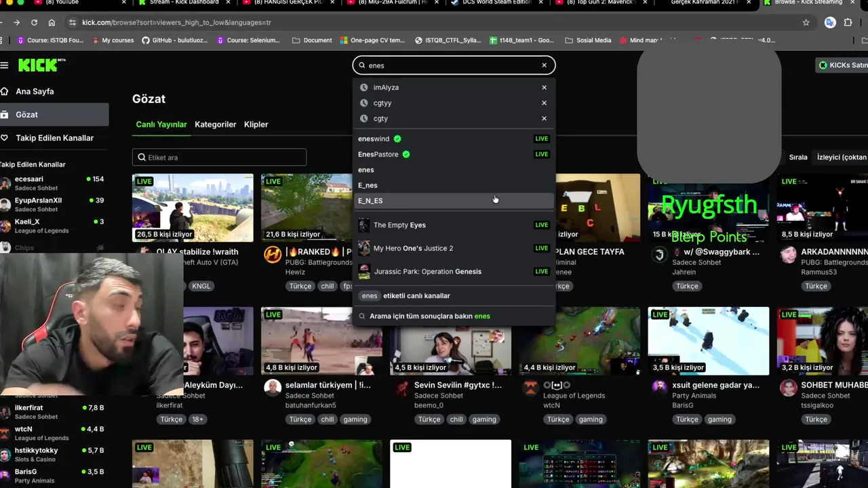Screen dimensions: 868x488
Task: Click the Rammus53 channel avatar
Action: pos(788,255)
